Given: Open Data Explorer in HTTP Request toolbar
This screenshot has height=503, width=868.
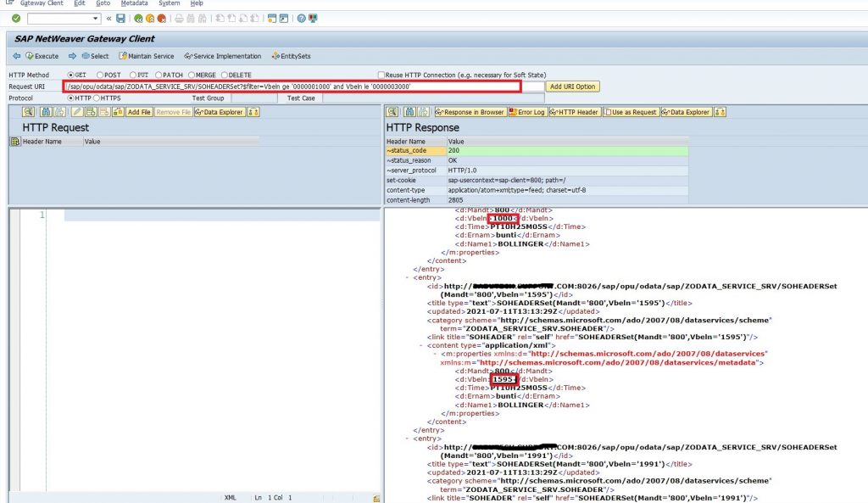Looking at the screenshot, I should [x=220, y=112].
